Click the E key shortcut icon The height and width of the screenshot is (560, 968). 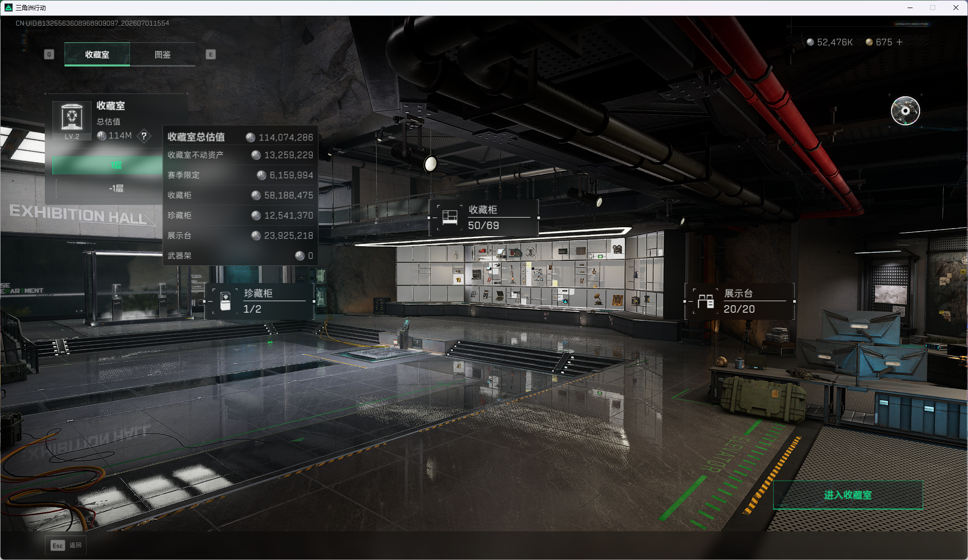pyautogui.click(x=211, y=54)
